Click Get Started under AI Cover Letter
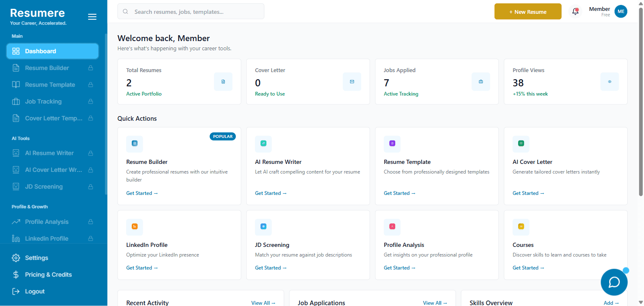Screen dimensions: 644x306 coord(529,193)
